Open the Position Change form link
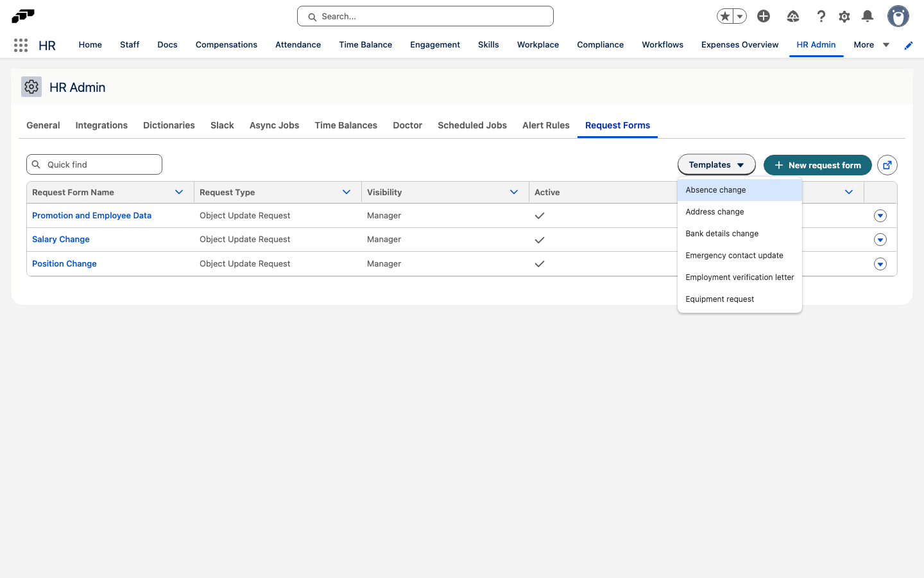This screenshot has width=924, height=578. [64, 264]
